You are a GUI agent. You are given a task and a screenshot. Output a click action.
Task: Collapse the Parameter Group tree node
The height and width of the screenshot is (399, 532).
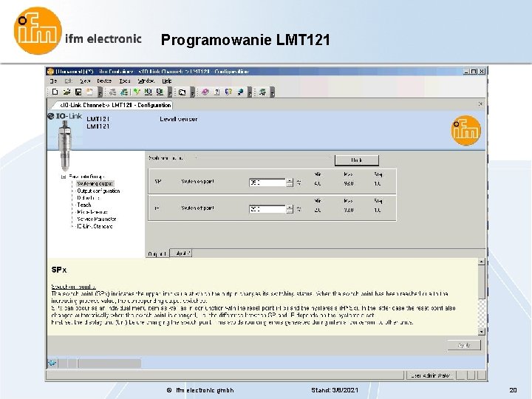pos(63,177)
